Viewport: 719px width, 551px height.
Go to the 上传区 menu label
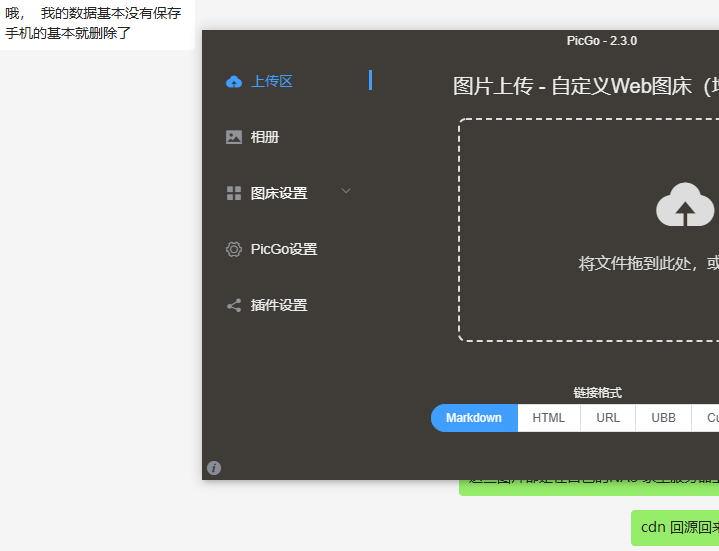(x=272, y=82)
